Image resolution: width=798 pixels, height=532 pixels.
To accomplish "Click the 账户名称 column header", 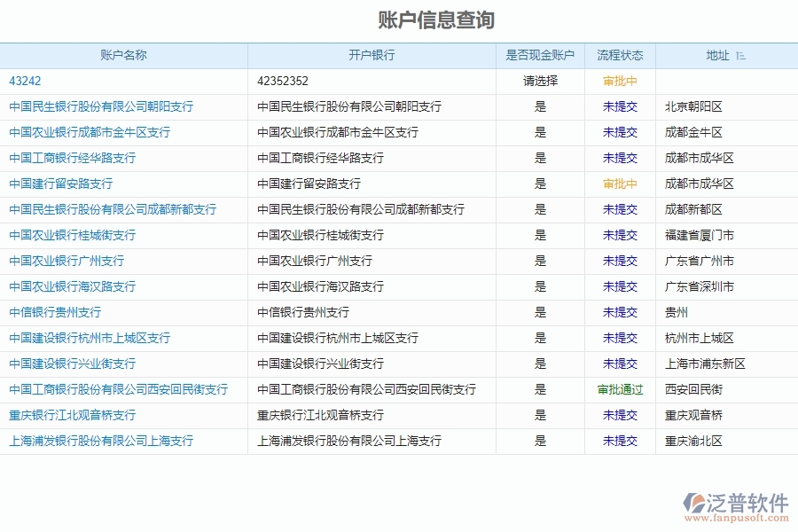I will pos(123,55).
